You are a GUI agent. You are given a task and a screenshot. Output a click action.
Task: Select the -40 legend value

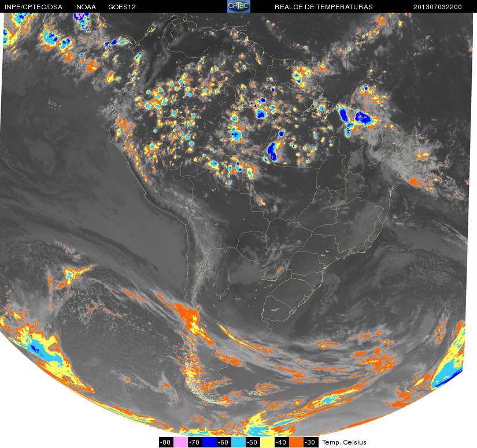tap(282, 442)
